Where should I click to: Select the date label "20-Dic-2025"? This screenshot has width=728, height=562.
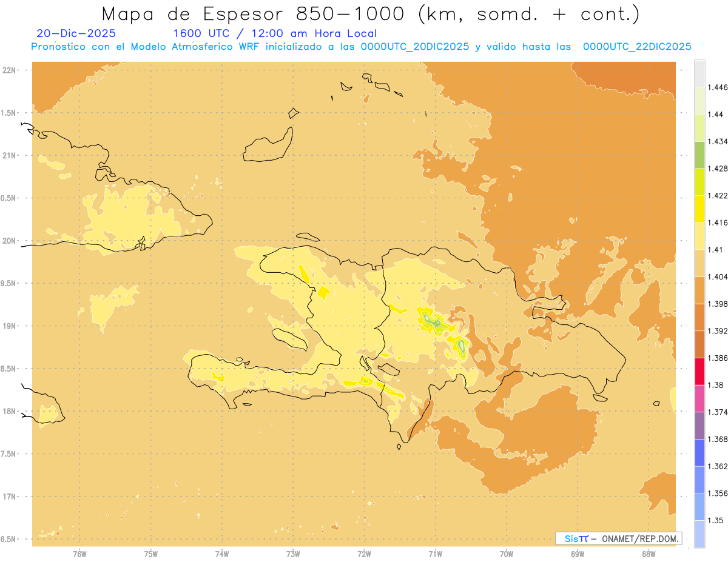76,33
